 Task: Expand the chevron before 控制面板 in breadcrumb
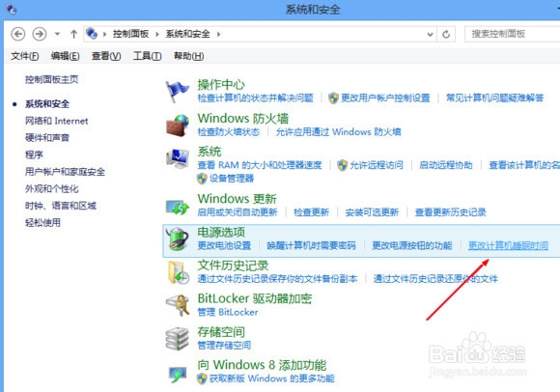click(104, 34)
